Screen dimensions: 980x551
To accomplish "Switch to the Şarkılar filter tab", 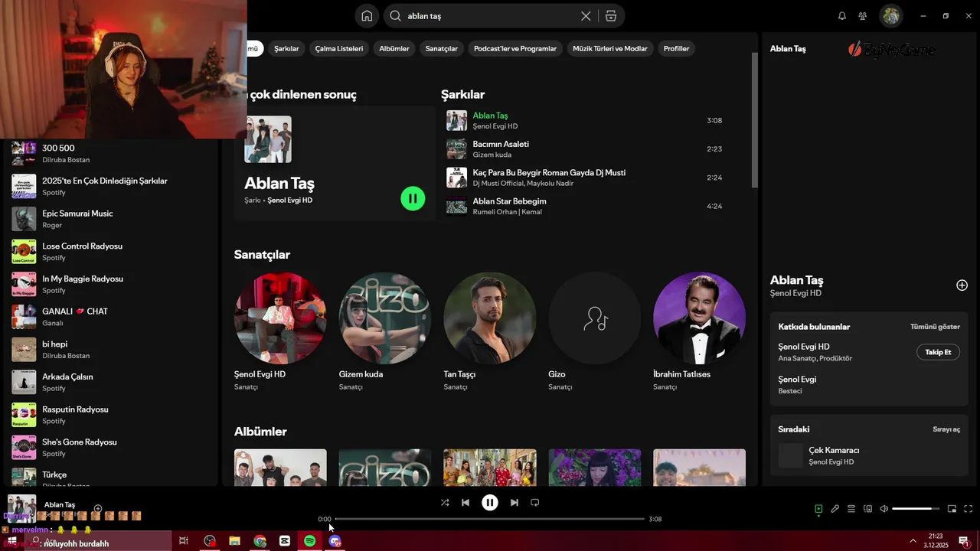I will click(286, 48).
